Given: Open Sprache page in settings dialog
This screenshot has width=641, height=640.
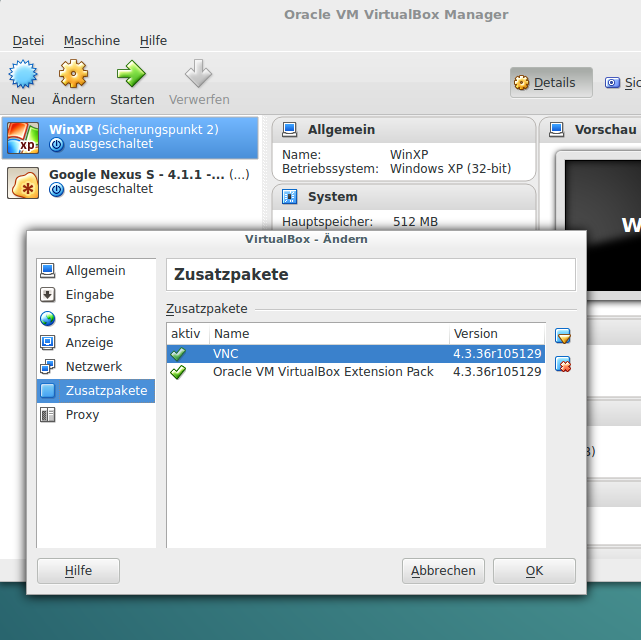Looking at the screenshot, I should tap(96, 319).
